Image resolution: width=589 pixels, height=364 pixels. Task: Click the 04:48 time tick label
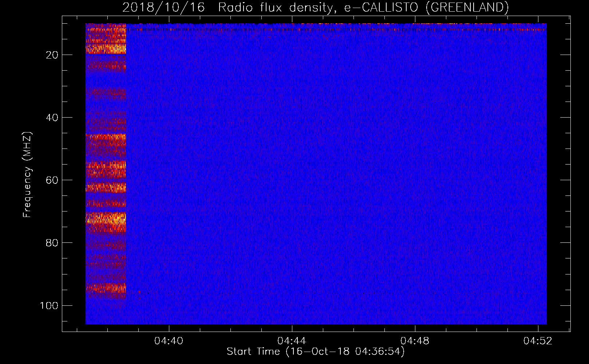[415, 341]
